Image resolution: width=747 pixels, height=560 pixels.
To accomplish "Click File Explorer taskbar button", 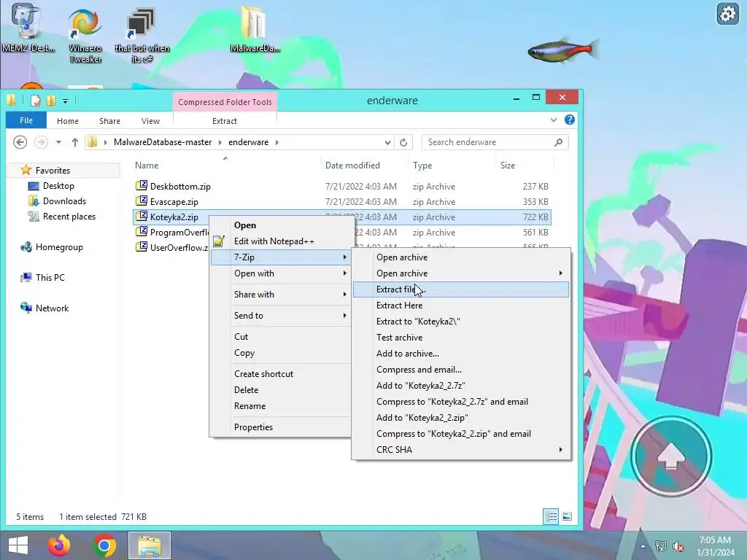I will coord(150,545).
